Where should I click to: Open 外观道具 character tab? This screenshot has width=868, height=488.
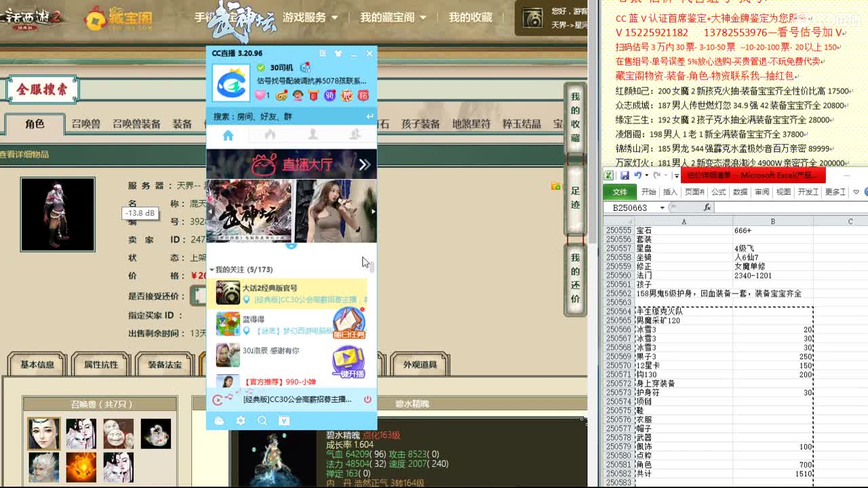click(420, 365)
